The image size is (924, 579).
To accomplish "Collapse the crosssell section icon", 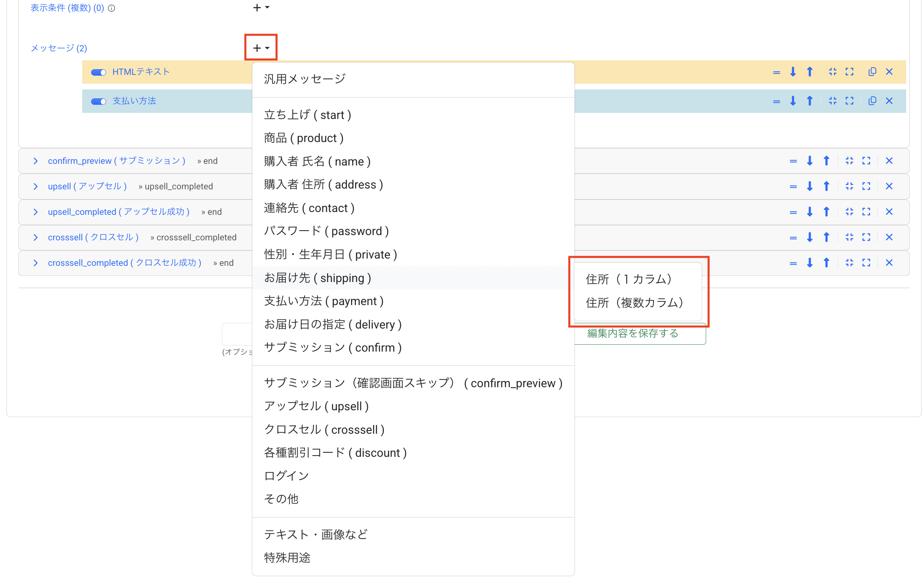I will click(849, 237).
